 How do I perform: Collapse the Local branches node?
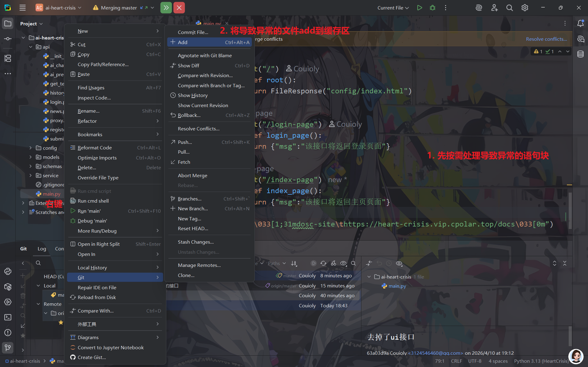[x=38, y=286]
